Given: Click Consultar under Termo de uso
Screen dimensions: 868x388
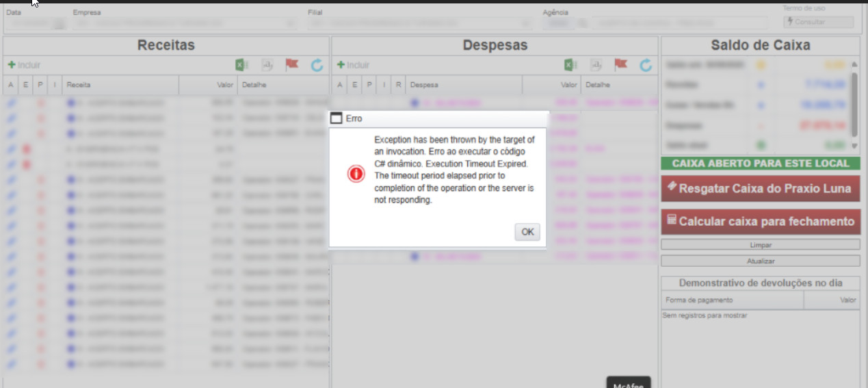Looking at the screenshot, I should 818,22.
